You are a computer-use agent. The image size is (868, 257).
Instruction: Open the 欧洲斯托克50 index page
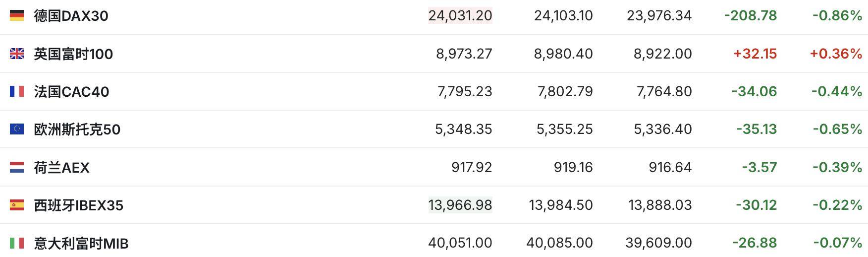tap(77, 129)
